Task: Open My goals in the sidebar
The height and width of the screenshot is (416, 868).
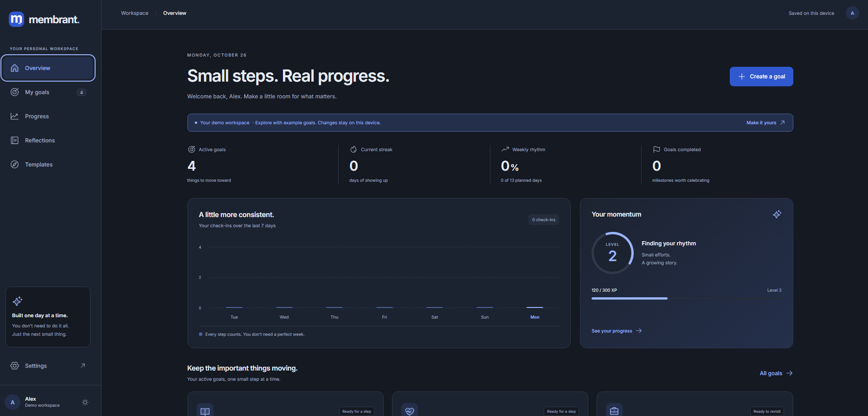Action: pos(48,92)
